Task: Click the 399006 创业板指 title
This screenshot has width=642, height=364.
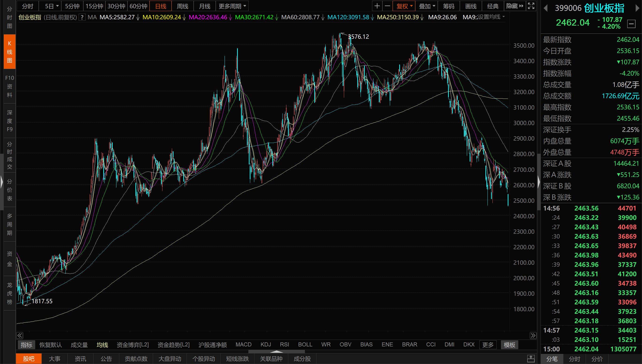Action: pos(589,8)
